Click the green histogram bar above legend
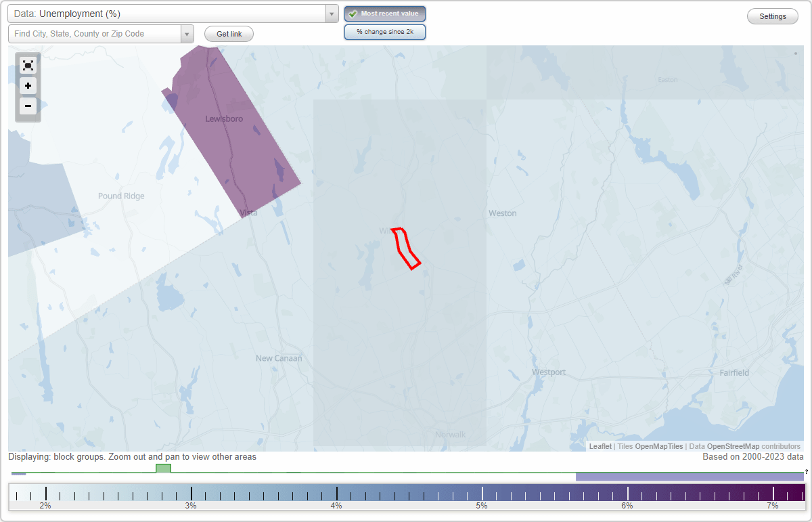812x522 pixels. tap(163, 469)
